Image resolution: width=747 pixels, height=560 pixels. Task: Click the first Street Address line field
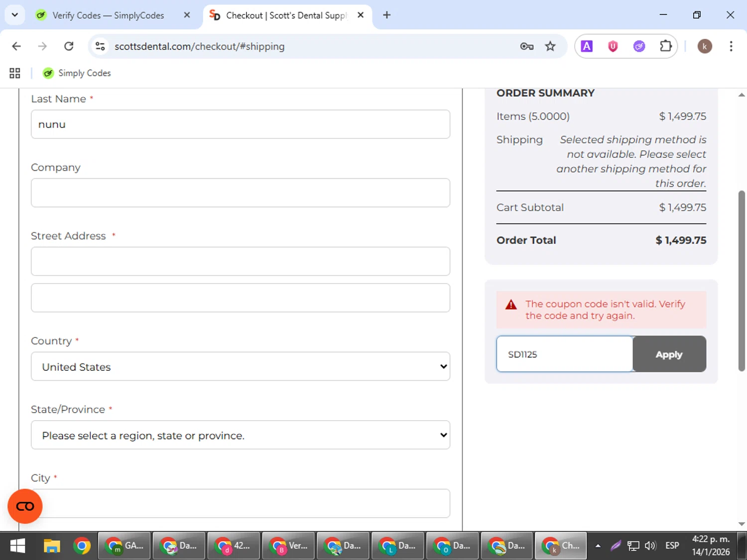(241, 261)
